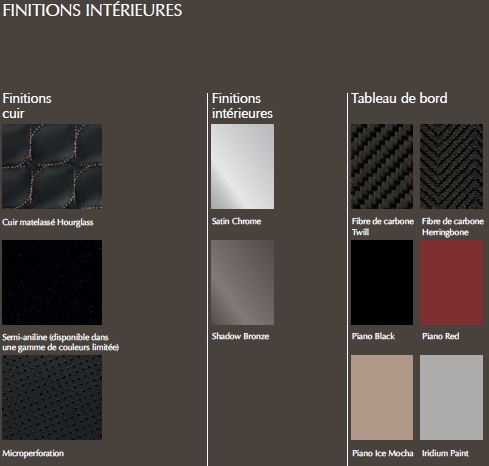Click the Finitions intérieures column heading

[242, 106]
